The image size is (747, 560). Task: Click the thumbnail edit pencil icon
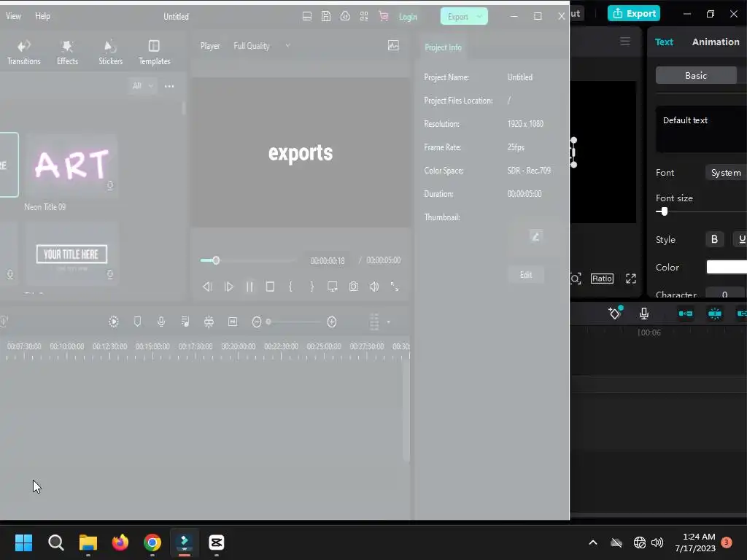coord(535,236)
